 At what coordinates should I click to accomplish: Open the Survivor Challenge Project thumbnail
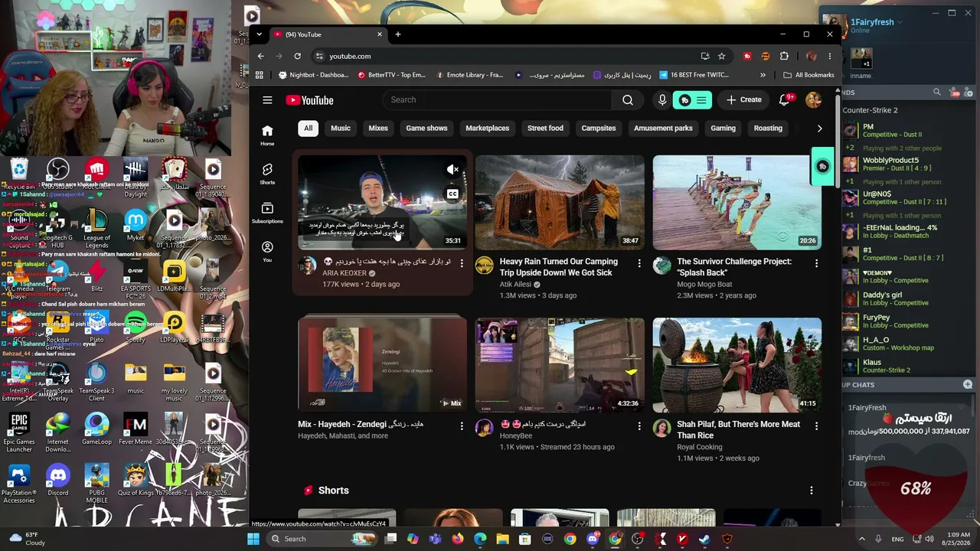click(737, 202)
